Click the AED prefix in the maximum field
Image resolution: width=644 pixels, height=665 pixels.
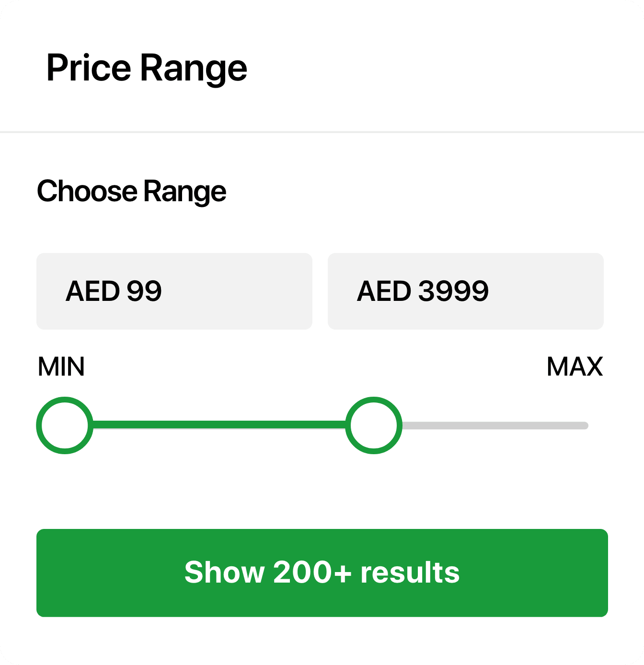[384, 291]
